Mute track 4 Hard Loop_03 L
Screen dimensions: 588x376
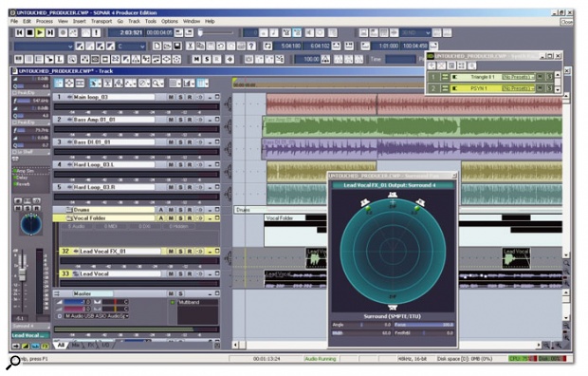click(x=171, y=164)
